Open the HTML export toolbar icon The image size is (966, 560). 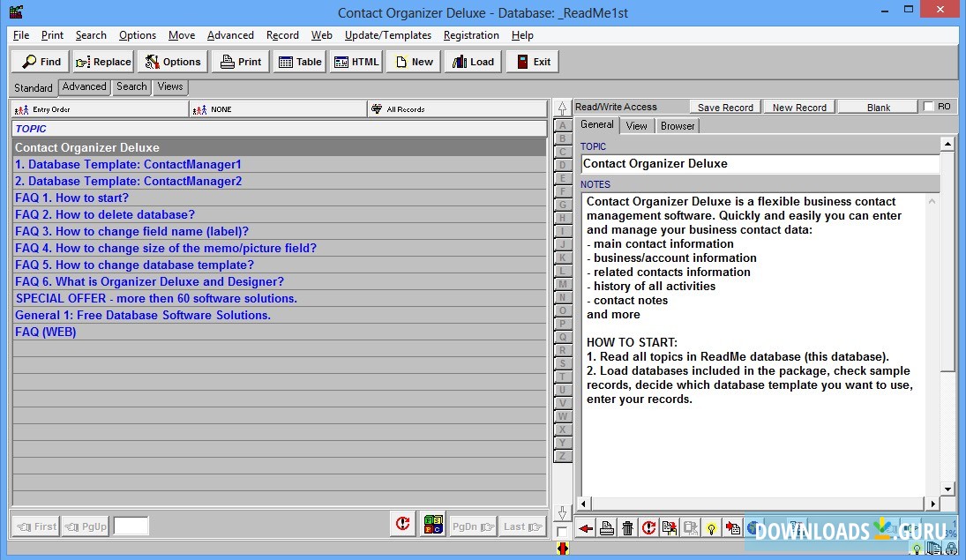point(356,62)
